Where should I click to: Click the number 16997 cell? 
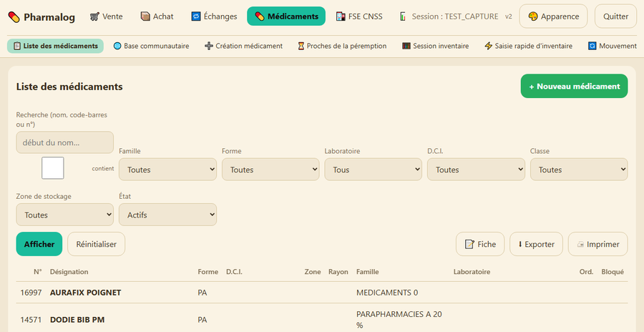click(31, 293)
